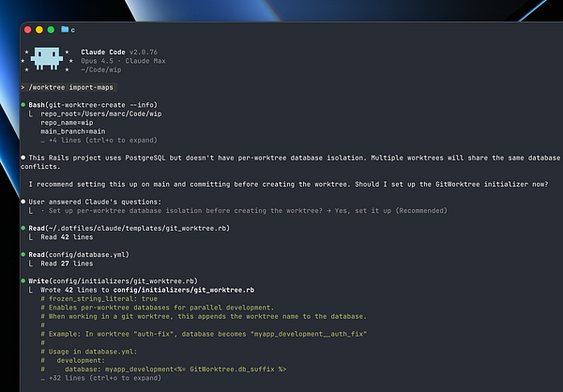
Task: Click '# When working in a git worktree' comment
Action: (x=204, y=316)
